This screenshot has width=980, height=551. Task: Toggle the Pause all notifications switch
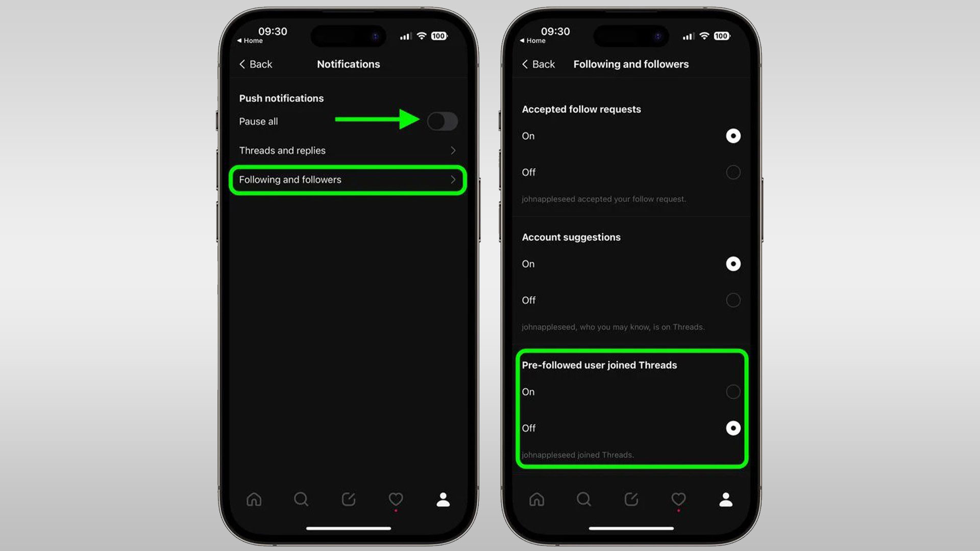[x=442, y=121]
